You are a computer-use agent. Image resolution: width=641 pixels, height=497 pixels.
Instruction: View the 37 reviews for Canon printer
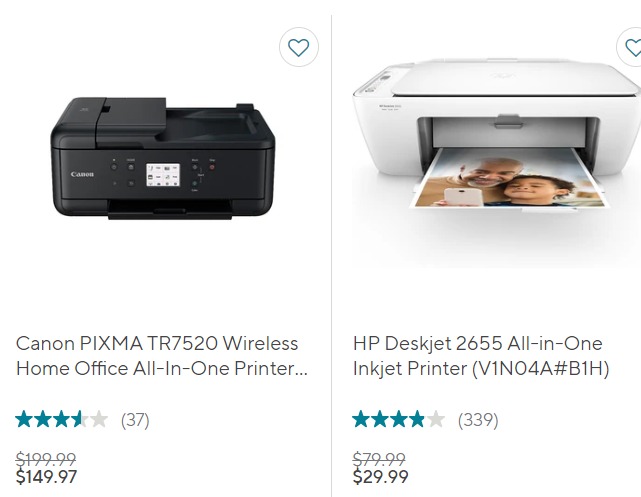coord(135,420)
